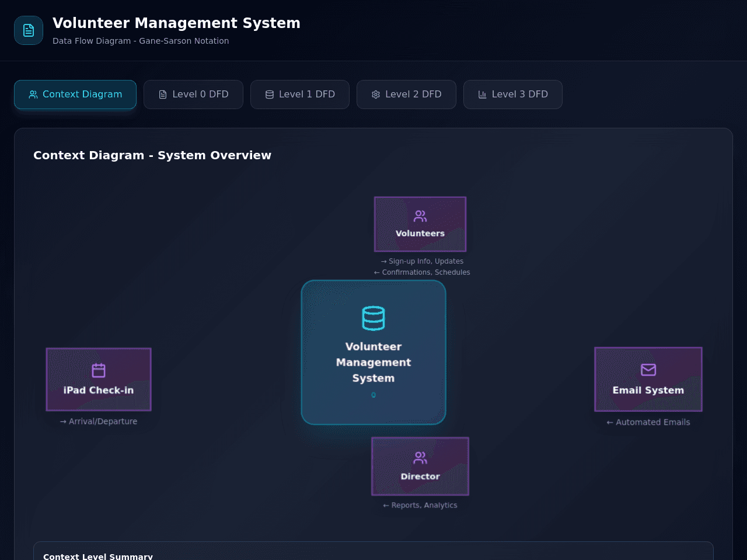
Task: Click the chart icon in the Level 3 DFD tab
Action: pos(483,94)
